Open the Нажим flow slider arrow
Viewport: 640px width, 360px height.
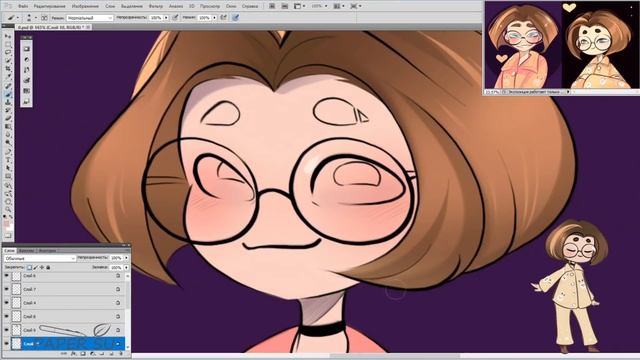tap(214, 18)
